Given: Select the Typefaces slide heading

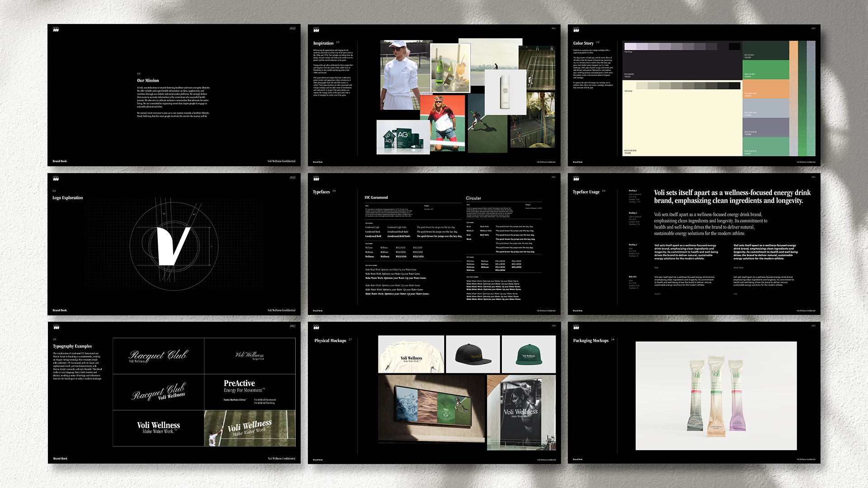Looking at the screenshot, I should (321, 192).
